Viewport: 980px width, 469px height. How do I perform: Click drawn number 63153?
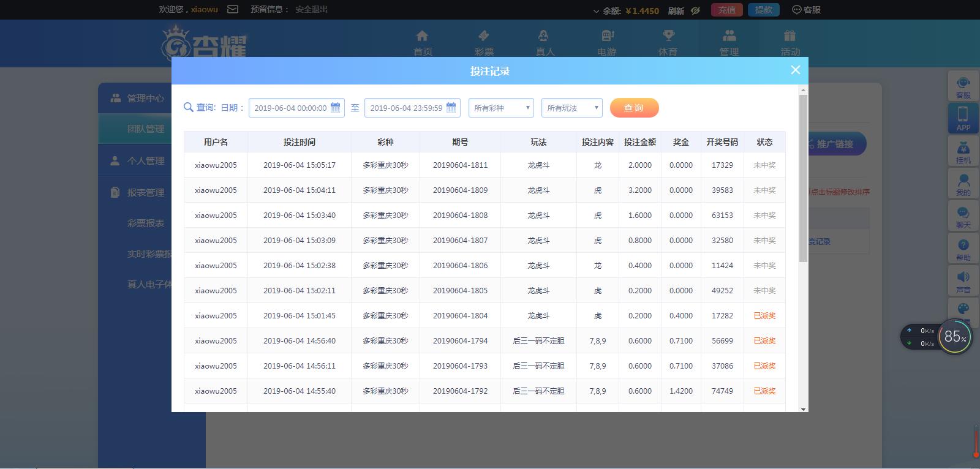(x=722, y=216)
